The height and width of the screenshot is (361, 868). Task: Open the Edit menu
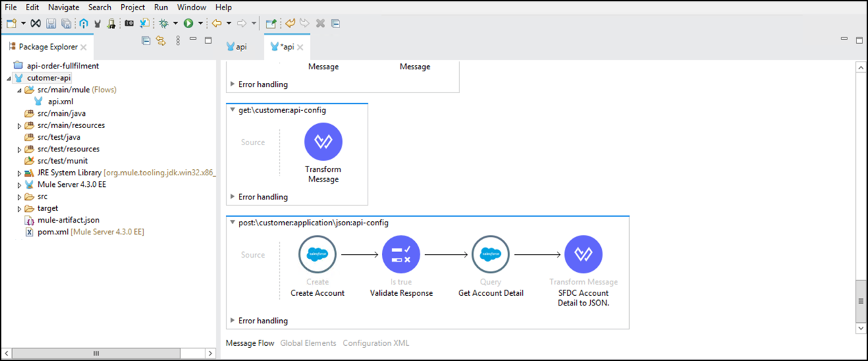pos(32,7)
